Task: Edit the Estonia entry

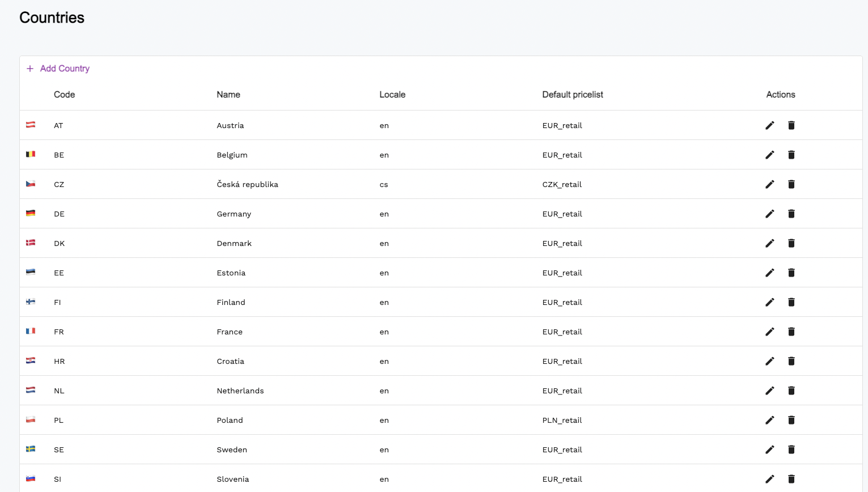Action: (x=769, y=273)
